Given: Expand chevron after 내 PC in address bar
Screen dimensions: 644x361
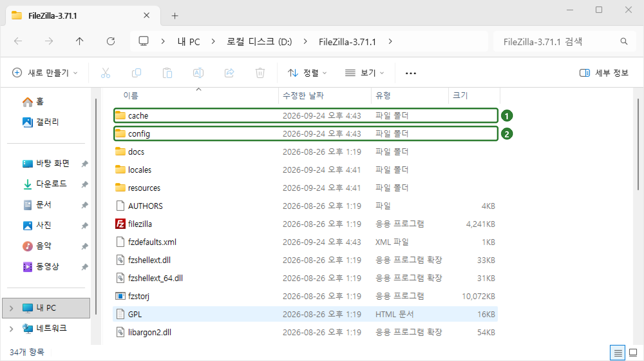Looking at the screenshot, I should (213, 41).
